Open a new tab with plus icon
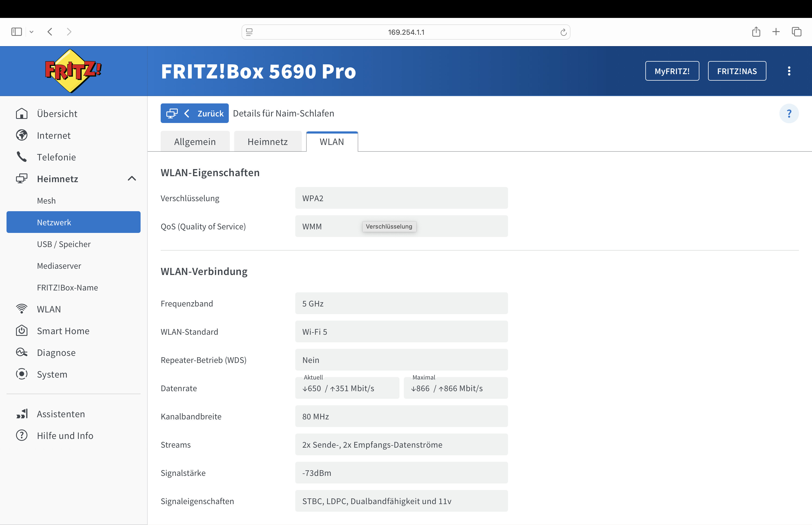812x525 pixels. point(776,32)
